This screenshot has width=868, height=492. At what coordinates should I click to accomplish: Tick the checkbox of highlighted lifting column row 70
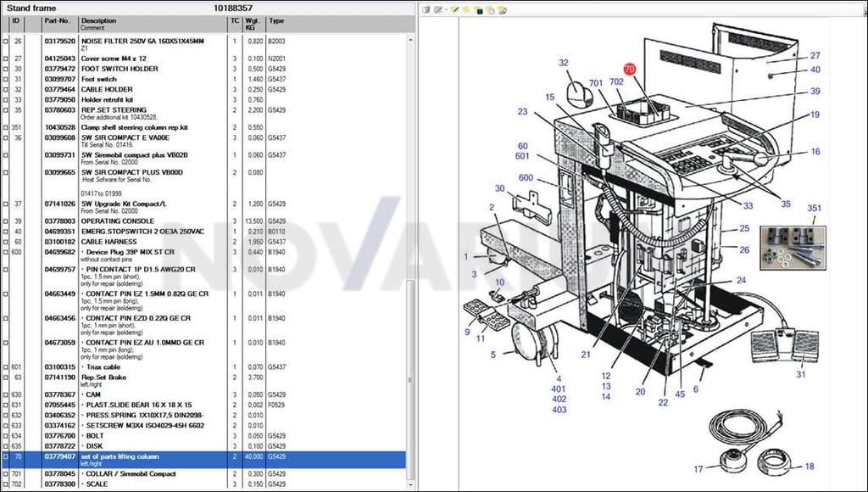point(6,457)
